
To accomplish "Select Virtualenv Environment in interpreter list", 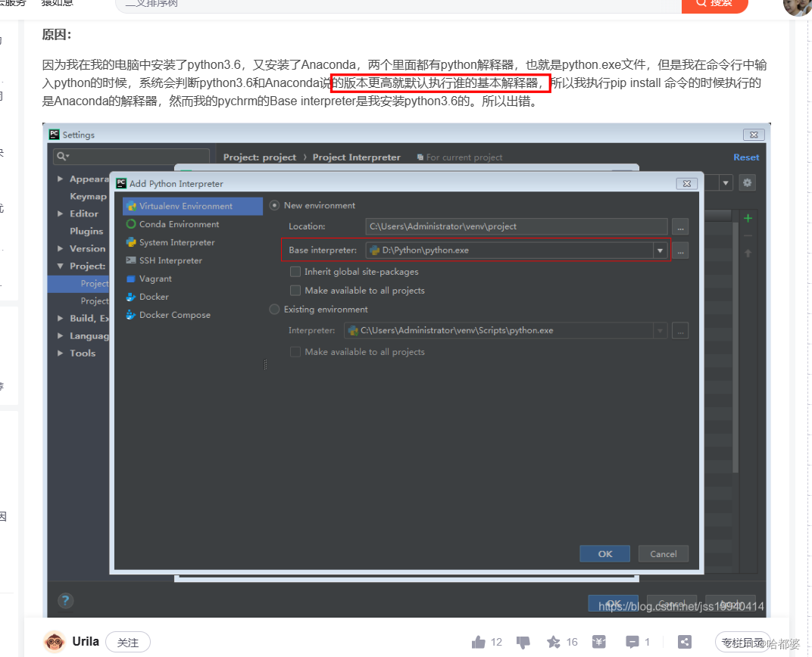I will coord(192,206).
